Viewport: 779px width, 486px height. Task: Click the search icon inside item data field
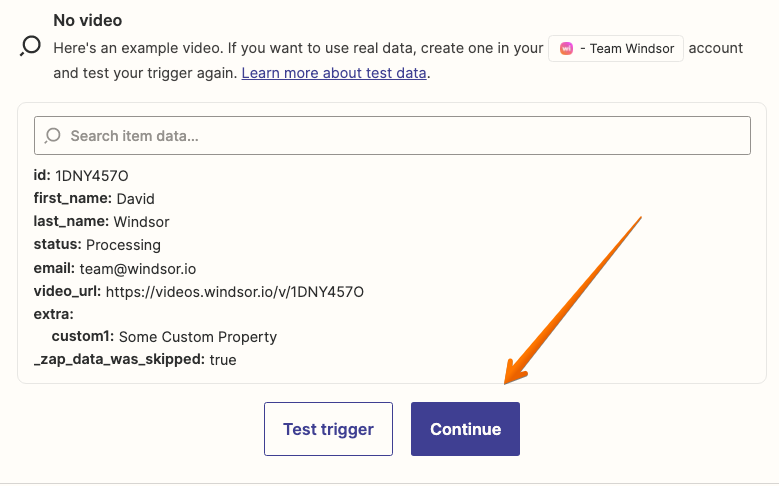point(52,136)
